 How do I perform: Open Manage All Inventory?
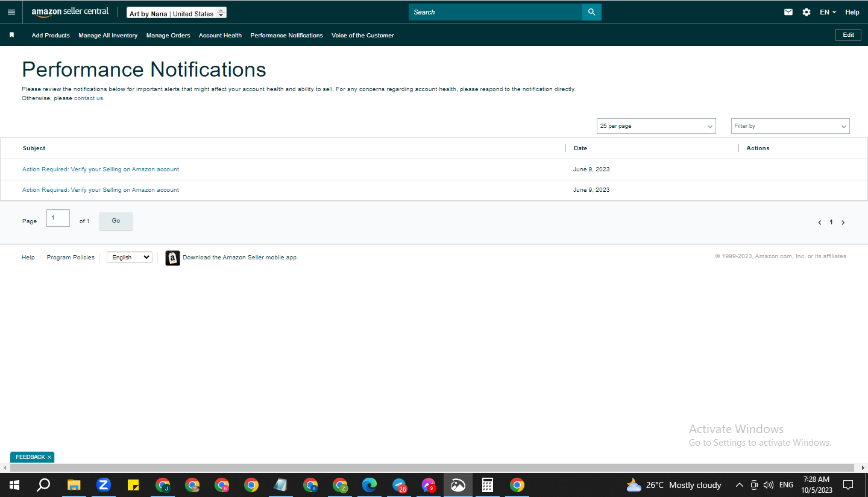coord(108,36)
